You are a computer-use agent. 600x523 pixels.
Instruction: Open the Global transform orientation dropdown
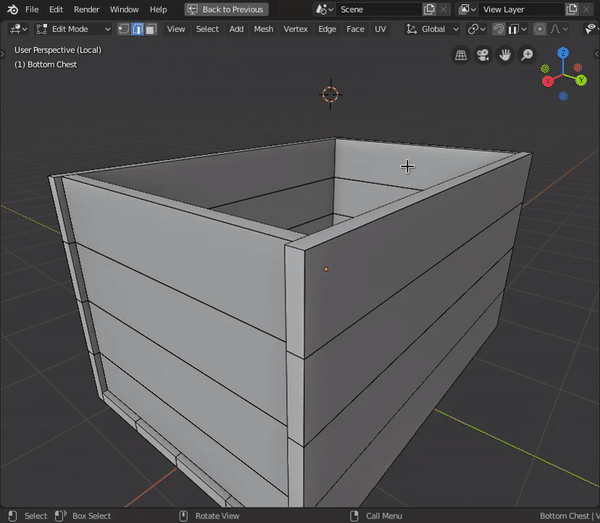pyautogui.click(x=432, y=29)
